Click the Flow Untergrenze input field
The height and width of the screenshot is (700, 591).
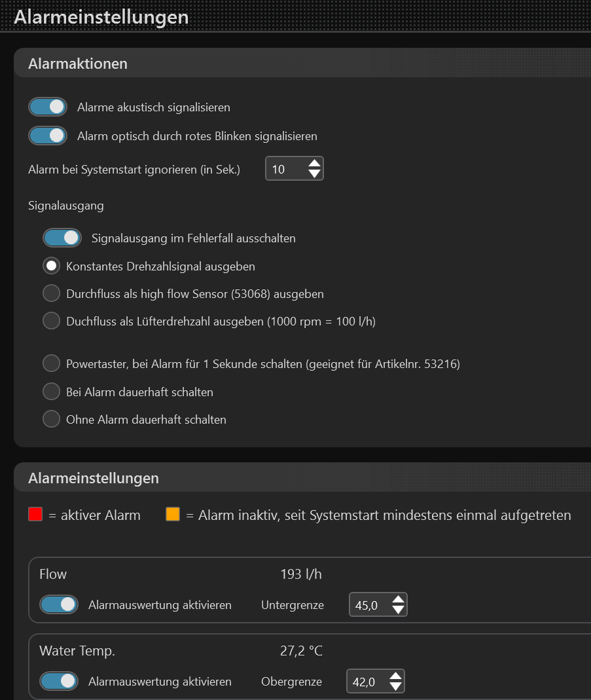click(368, 605)
